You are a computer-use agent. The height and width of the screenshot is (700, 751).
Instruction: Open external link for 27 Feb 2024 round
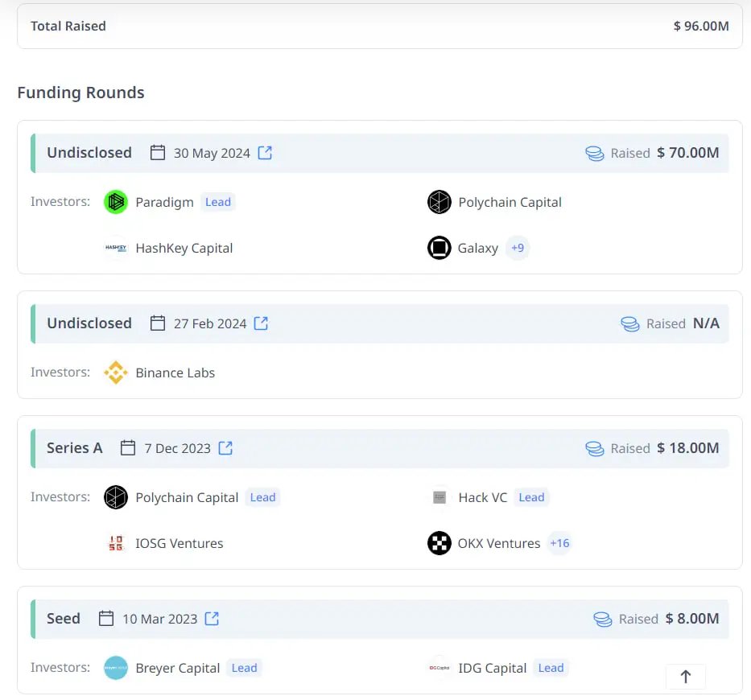tap(261, 323)
